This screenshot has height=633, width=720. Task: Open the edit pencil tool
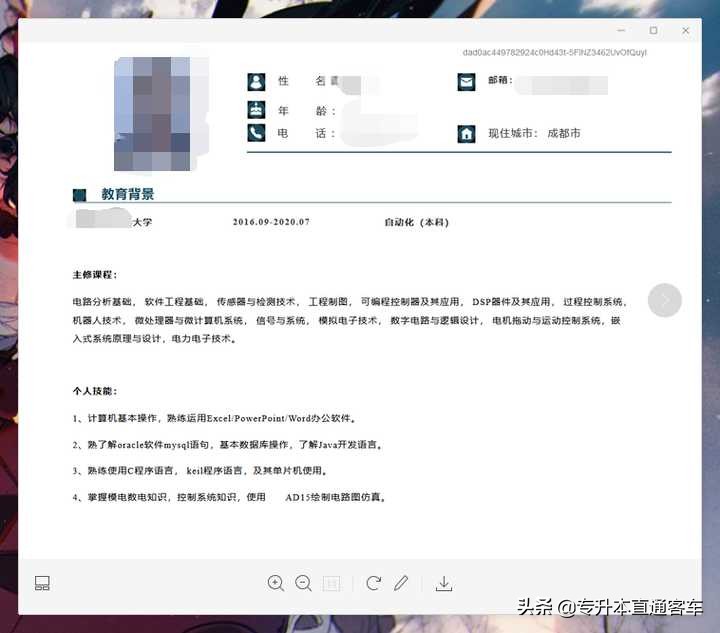coord(401,583)
